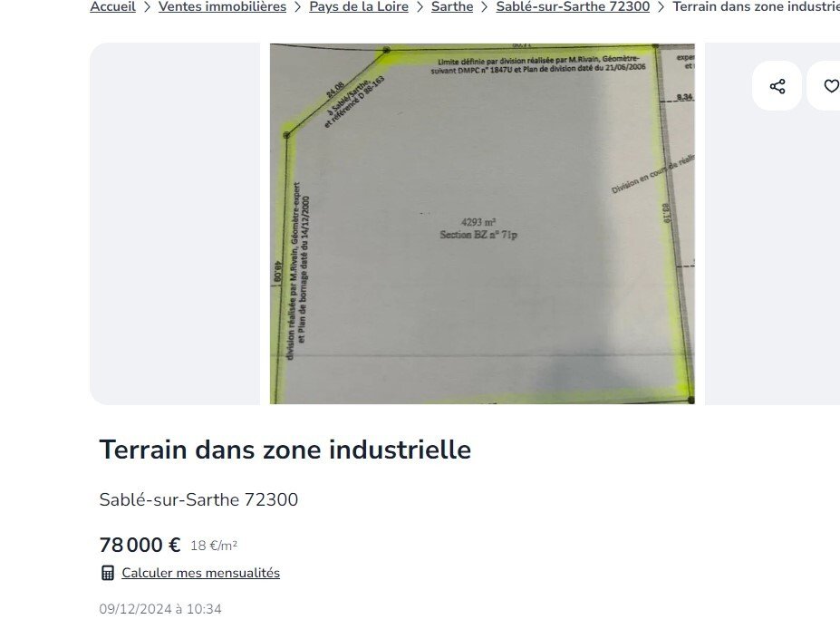The width and height of the screenshot is (840, 619).
Task: Click the Sablé-sur-Sarthe 72300 location text
Action: (x=198, y=499)
